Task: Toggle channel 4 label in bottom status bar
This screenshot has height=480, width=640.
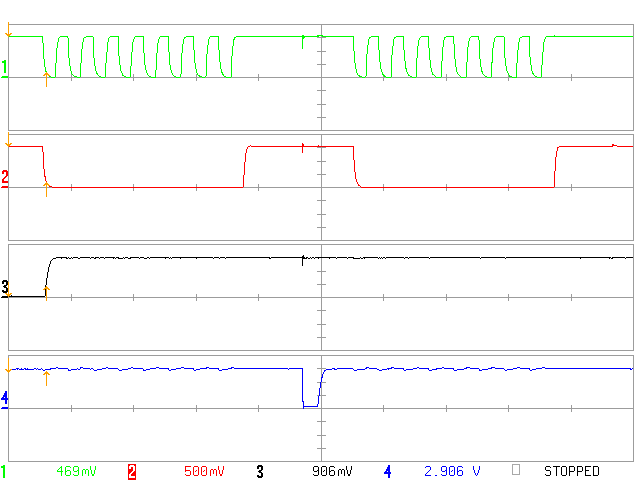Action: click(387, 471)
